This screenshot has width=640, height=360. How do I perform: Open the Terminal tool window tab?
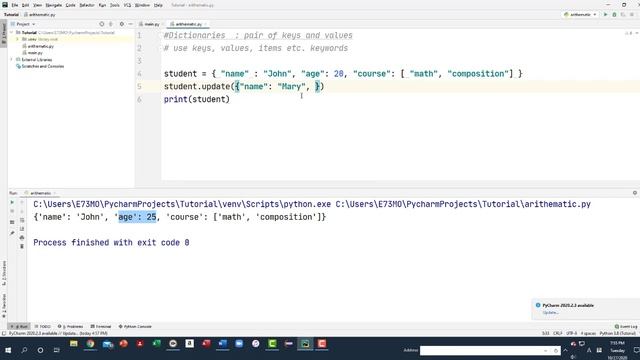[x=101, y=327]
